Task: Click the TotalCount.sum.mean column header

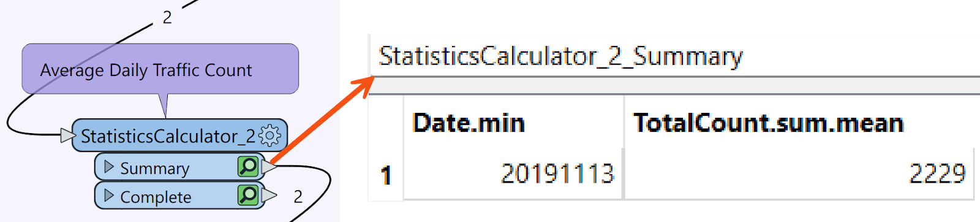Action: (x=769, y=123)
